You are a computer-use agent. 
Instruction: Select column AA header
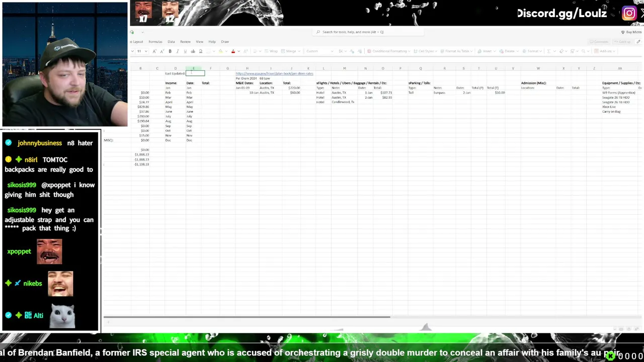pyautogui.click(x=620, y=68)
